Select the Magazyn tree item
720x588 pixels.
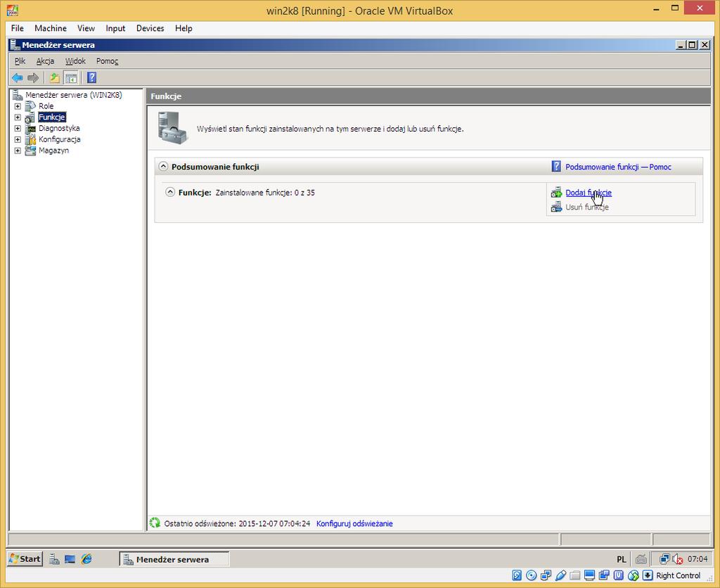pyautogui.click(x=53, y=151)
